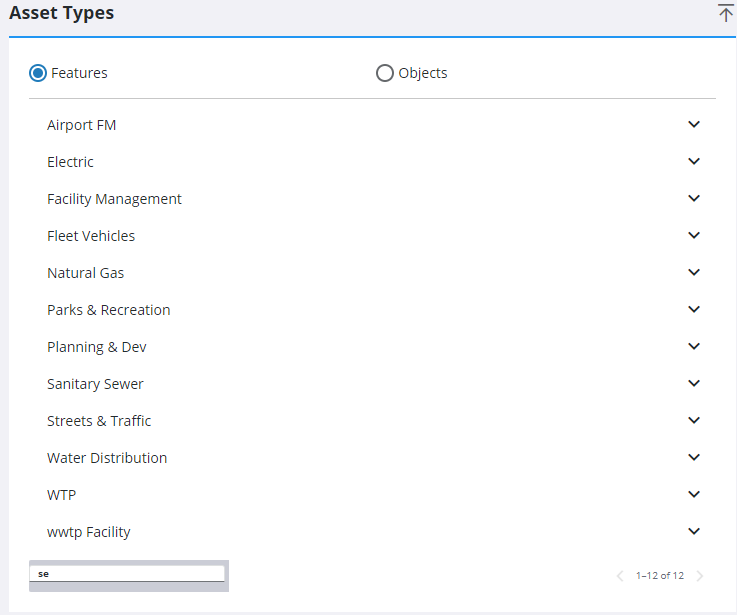
Task: Expand the Electric chevron
Action: (x=694, y=162)
